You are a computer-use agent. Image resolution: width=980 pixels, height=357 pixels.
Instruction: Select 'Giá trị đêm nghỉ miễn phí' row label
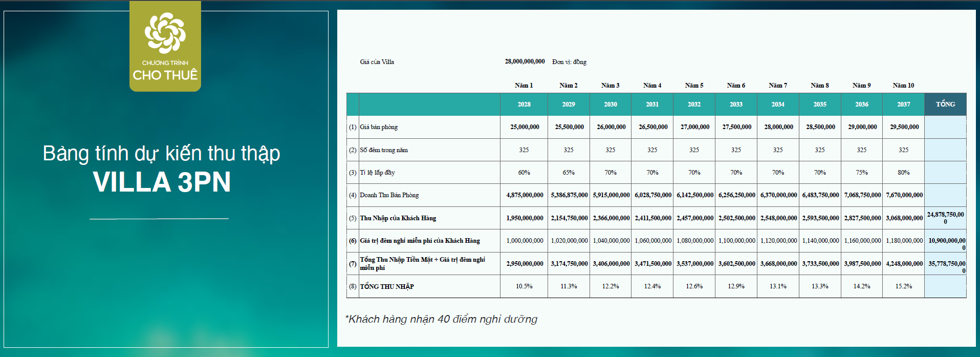(420, 241)
